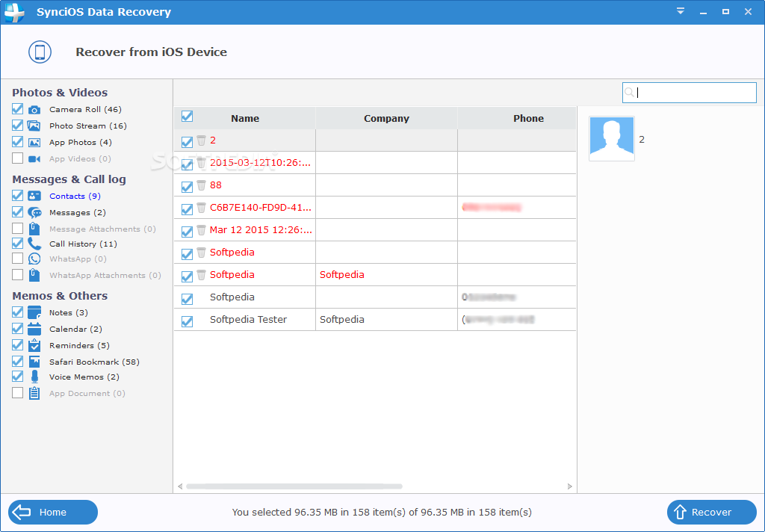
Task: Click the WhatsApp logo icon
Action: click(x=34, y=259)
